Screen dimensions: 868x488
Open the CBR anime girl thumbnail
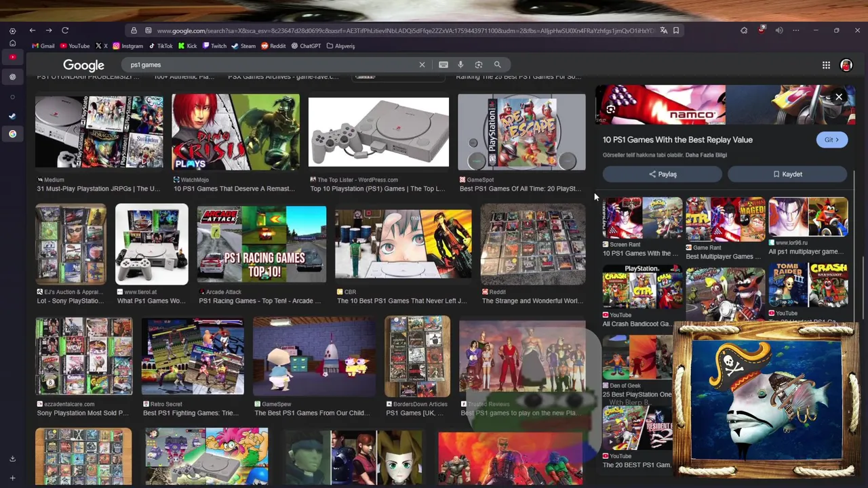tap(403, 245)
